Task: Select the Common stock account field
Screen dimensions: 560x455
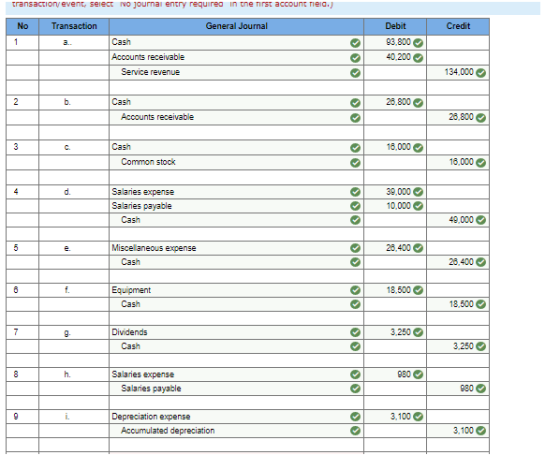Action: [236, 162]
